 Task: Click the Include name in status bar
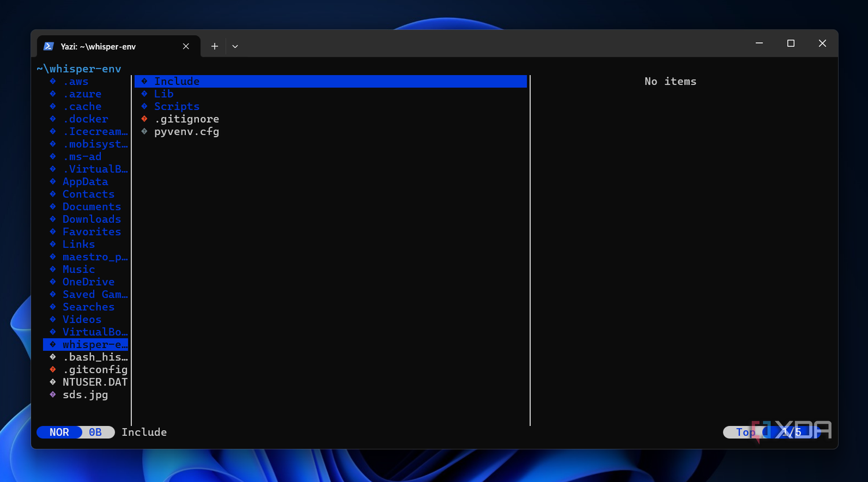point(144,432)
